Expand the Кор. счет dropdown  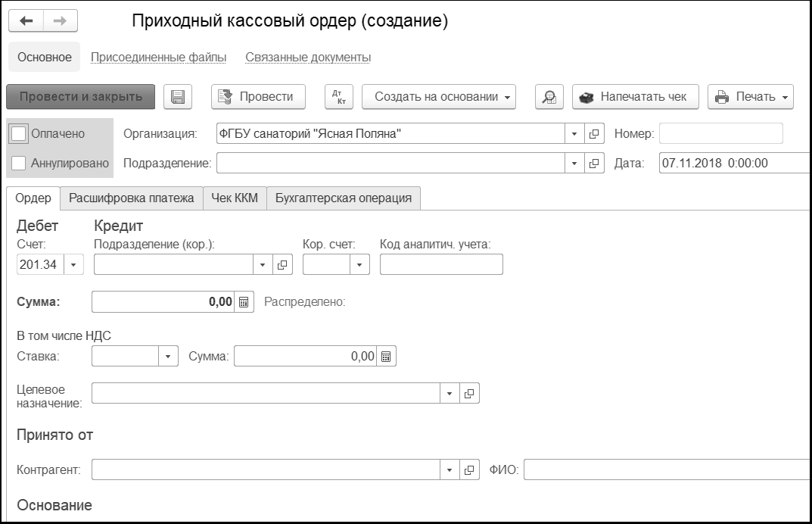[359, 264]
